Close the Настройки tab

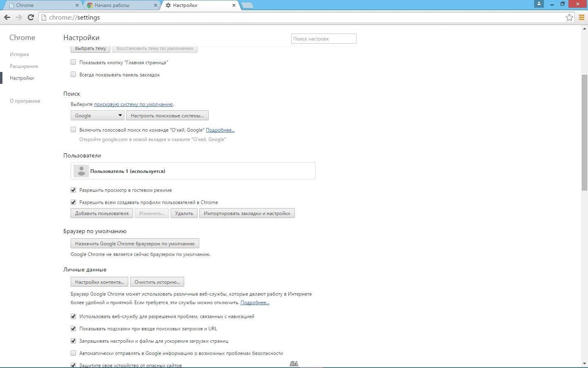[234, 5]
